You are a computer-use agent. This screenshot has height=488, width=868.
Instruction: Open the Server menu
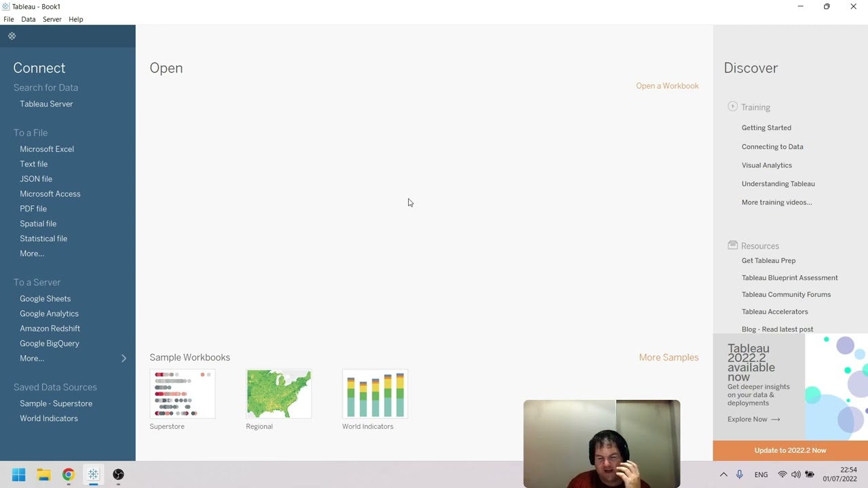[52, 19]
